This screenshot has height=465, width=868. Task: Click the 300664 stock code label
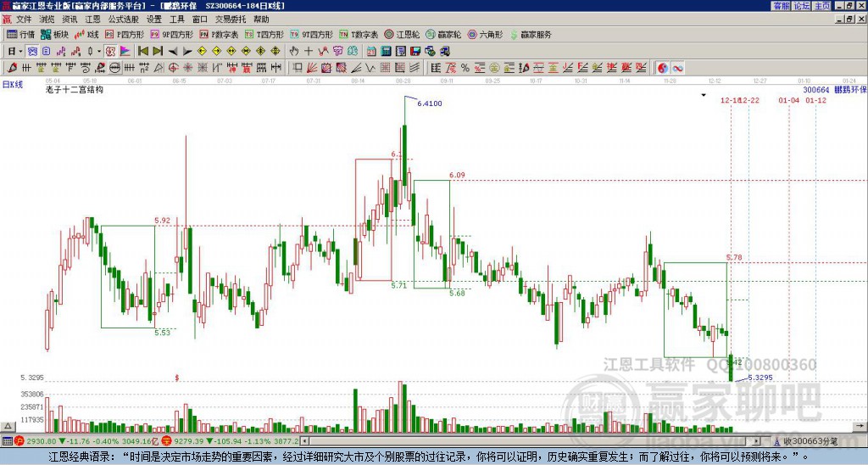pyautogui.click(x=816, y=90)
